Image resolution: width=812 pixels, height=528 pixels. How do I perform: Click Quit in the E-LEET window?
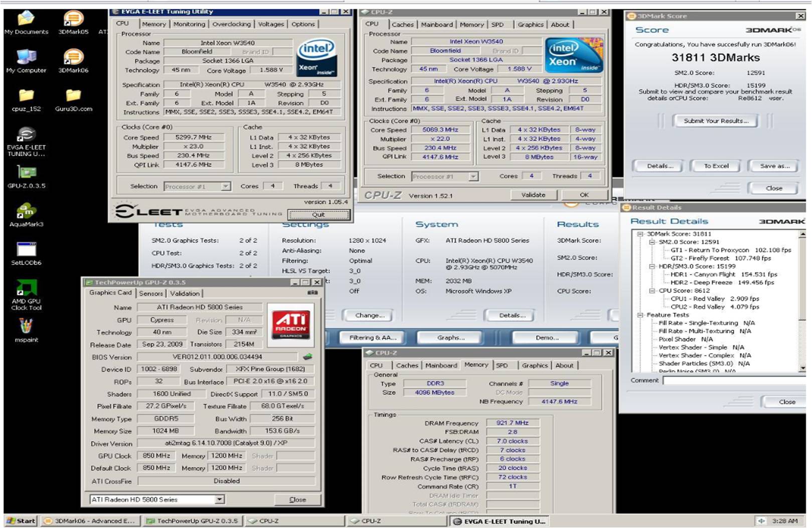tap(318, 214)
